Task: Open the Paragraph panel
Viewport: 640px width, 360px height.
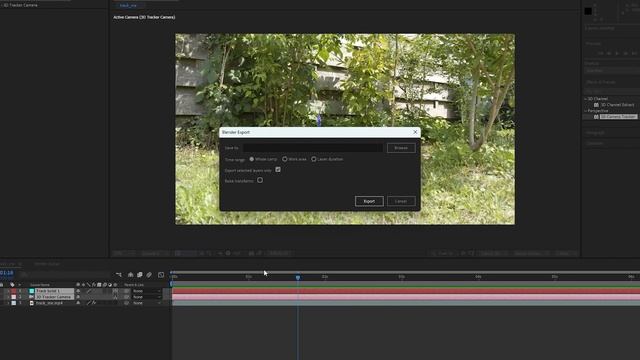Action: [595, 133]
